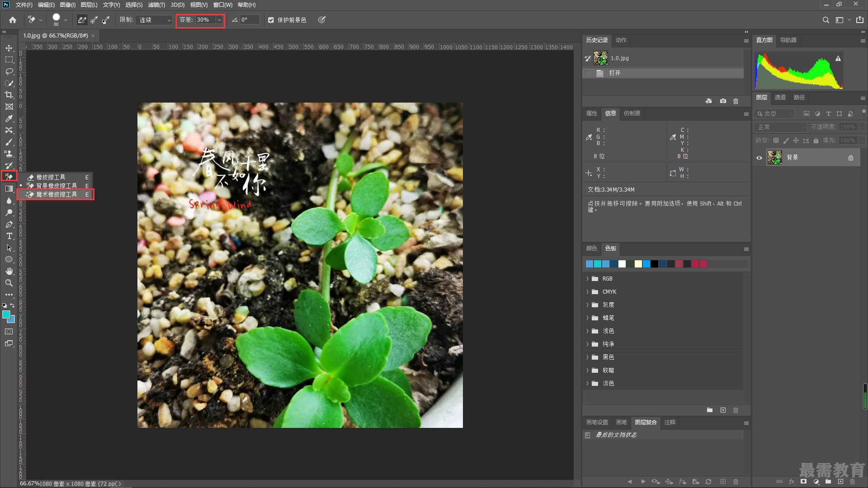Viewport: 868px width, 488px height.
Task: Open the 图像 menu
Action: [67, 5]
